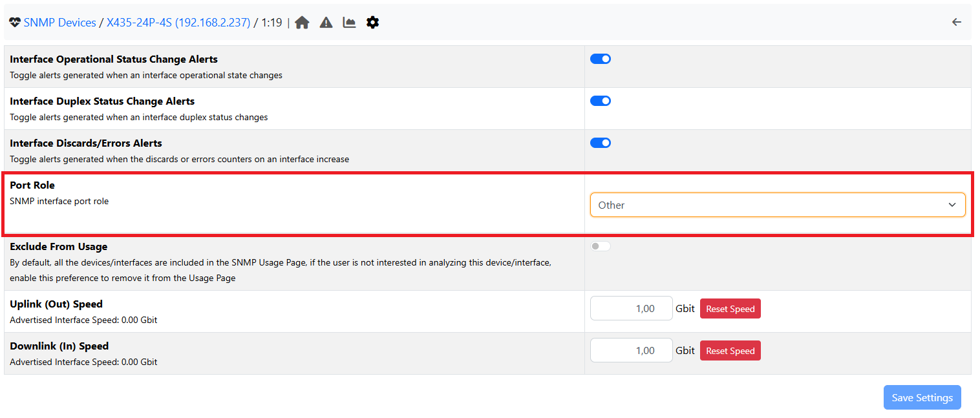The height and width of the screenshot is (418, 980).
Task: Click the Port Role label text
Action: click(x=32, y=185)
